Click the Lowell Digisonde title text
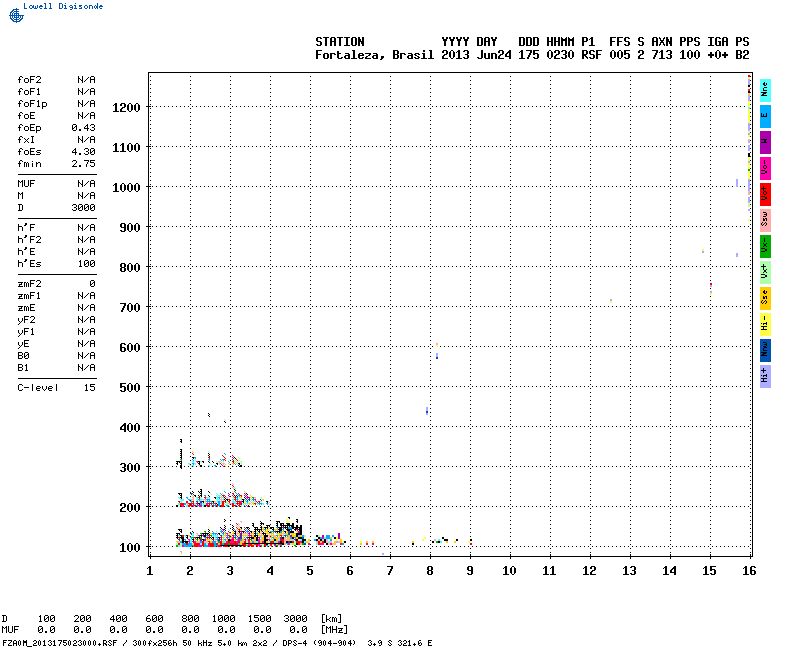 [x=63, y=6]
